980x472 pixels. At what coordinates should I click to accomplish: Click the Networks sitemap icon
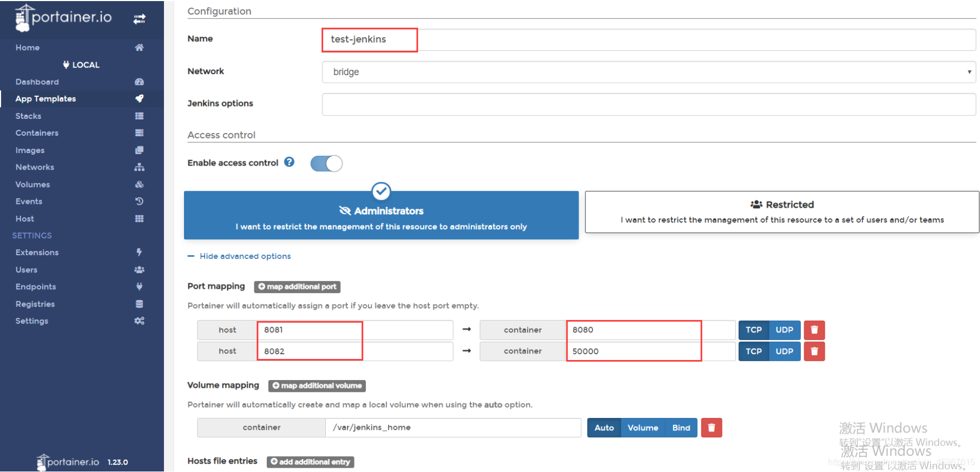pos(139,167)
